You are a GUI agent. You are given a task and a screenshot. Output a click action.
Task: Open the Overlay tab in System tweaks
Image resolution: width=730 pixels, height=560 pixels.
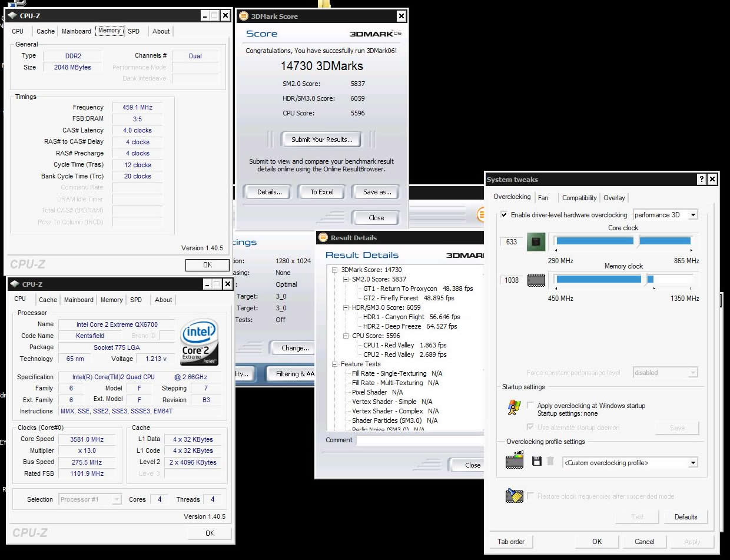[614, 198]
